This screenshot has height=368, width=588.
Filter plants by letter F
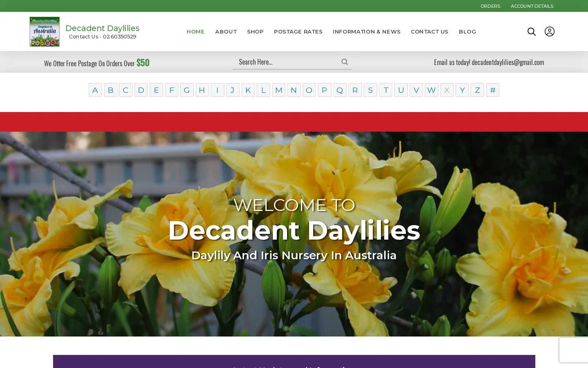[171, 90]
